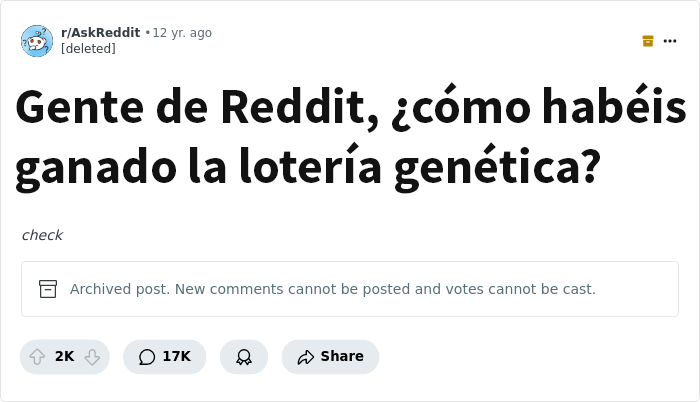Click the r/AskReddit subreddit avatar icon
The image size is (700, 402).
click(37, 41)
